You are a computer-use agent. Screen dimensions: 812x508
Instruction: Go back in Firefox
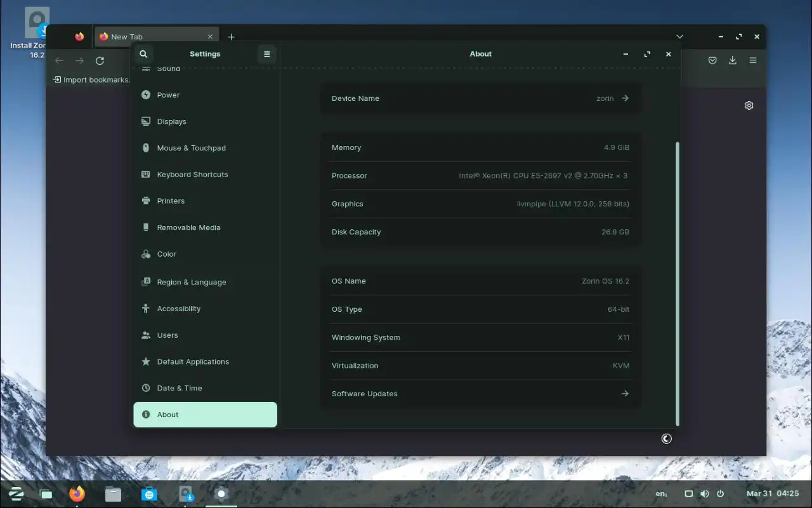[59, 60]
